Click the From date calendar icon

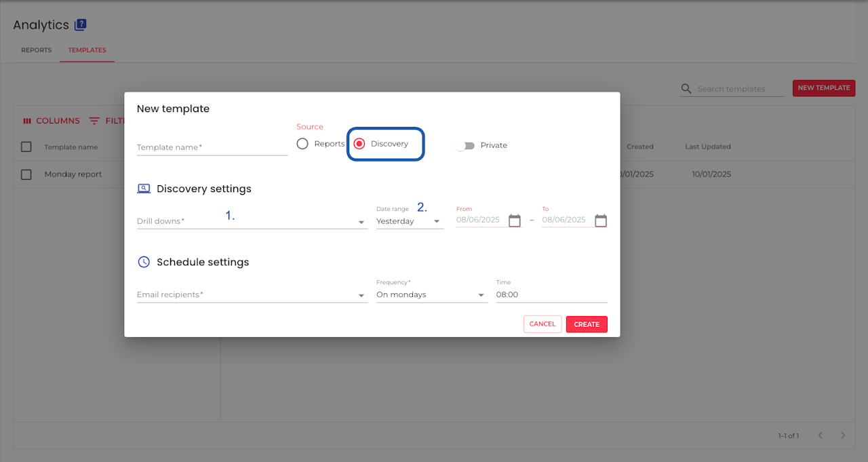click(515, 220)
